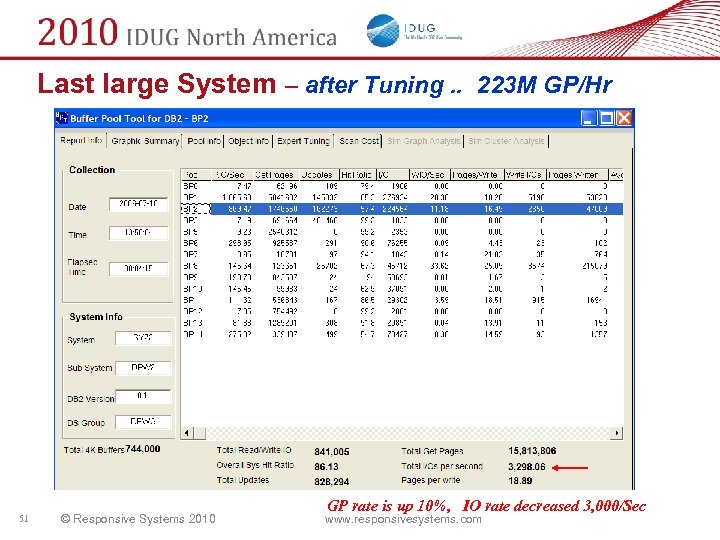The image size is (720, 540).
Task: Click the Total I/Os per second value 3,298.06
Action: pos(527,467)
